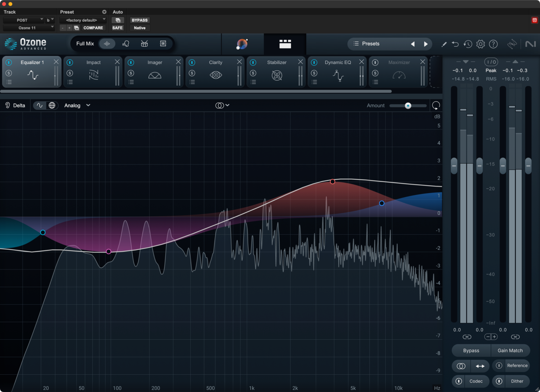Select the ambience speaker icon in the mode bar
The image size is (540, 392).
click(163, 44)
